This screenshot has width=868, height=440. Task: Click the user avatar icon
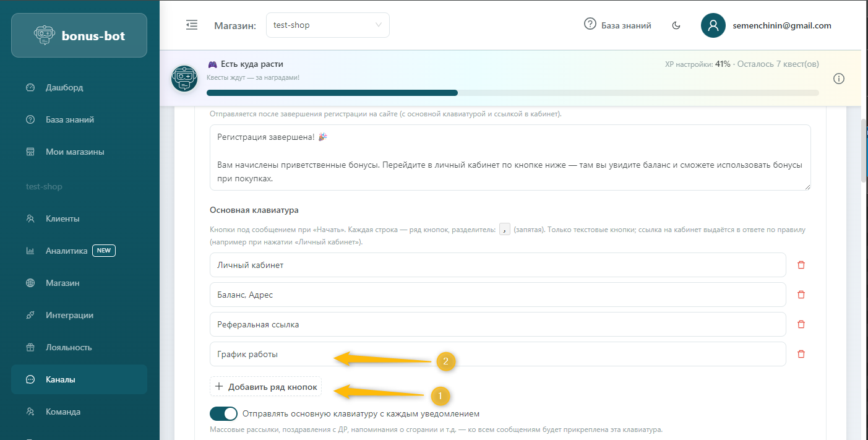pyautogui.click(x=713, y=25)
